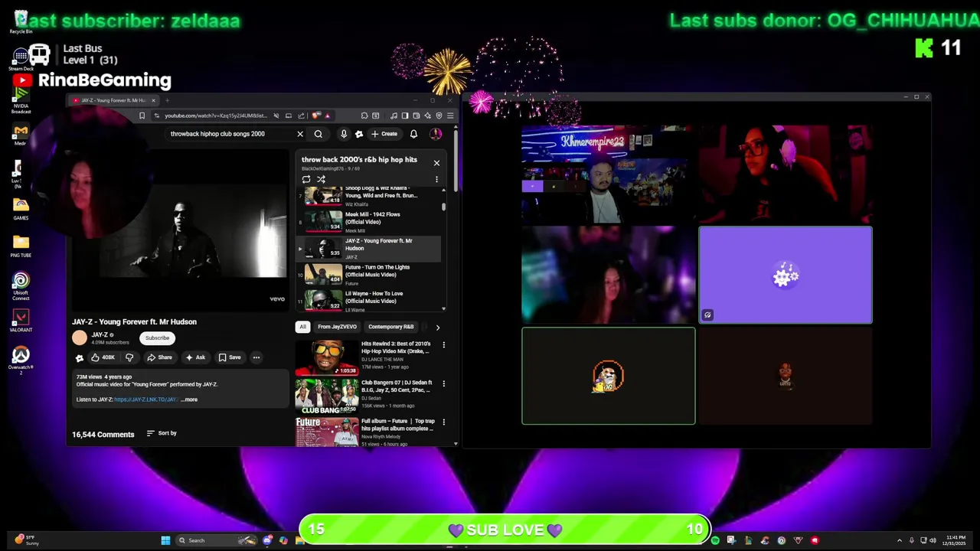Save video to a playlist
Image resolution: width=980 pixels, height=551 pixels.
[230, 357]
